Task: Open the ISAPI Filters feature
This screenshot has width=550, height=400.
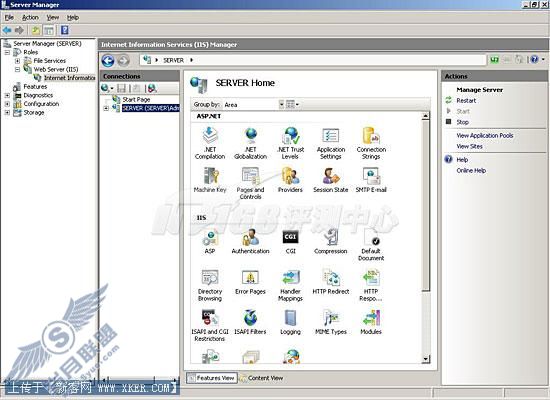Action: coord(250,322)
